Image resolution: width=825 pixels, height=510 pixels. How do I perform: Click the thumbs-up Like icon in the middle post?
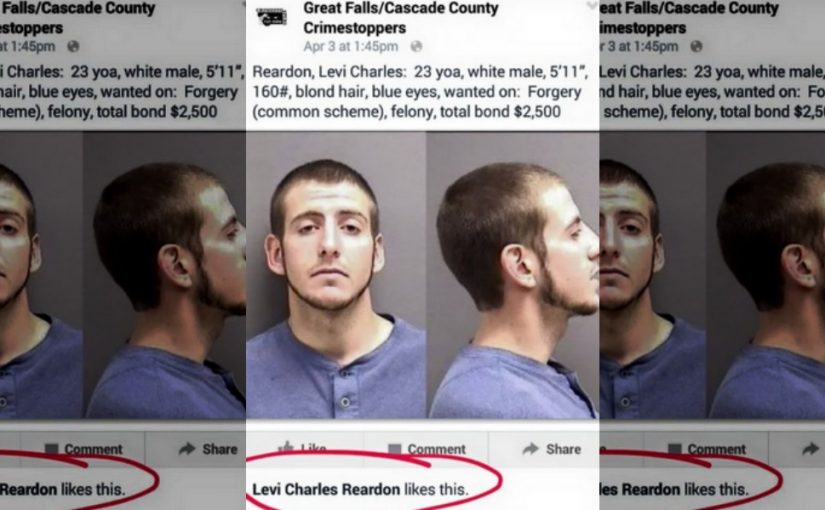286,448
